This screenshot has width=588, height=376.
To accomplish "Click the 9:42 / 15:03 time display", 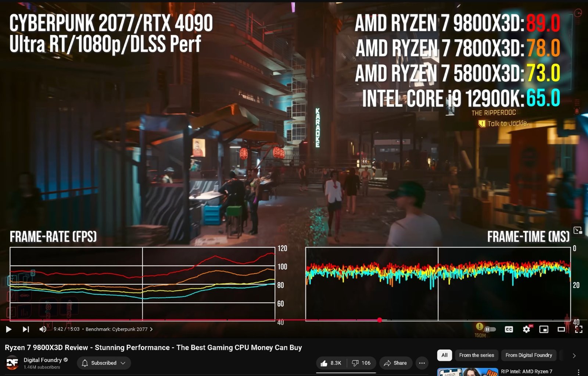I will tap(67, 329).
